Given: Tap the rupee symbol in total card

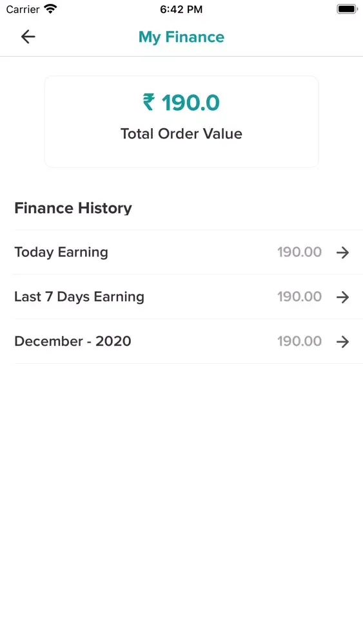Looking at the screenshot, I should [x=148, y=102].
